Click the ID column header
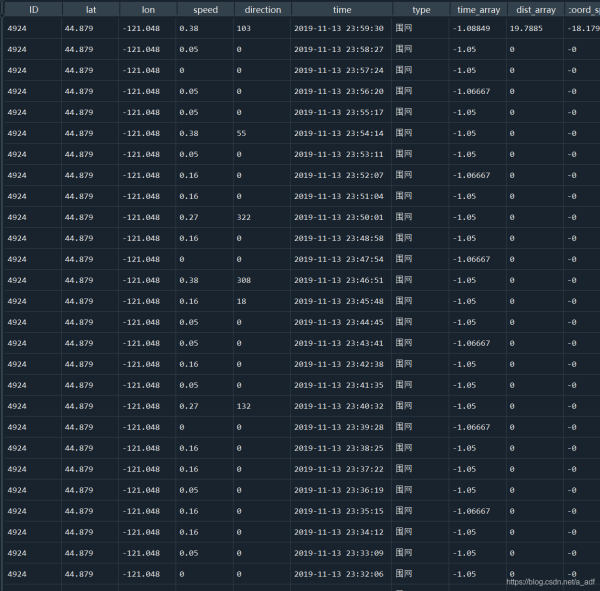Screen dimensions: 600x591 coord(32,9)
